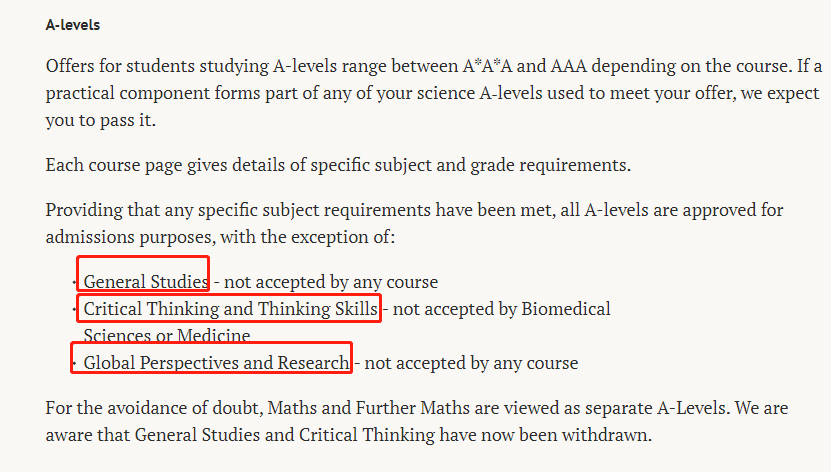This screenshot has width=831, height=472.
Task: Click the bullet before Critical Thinking item
Action: 74,310
